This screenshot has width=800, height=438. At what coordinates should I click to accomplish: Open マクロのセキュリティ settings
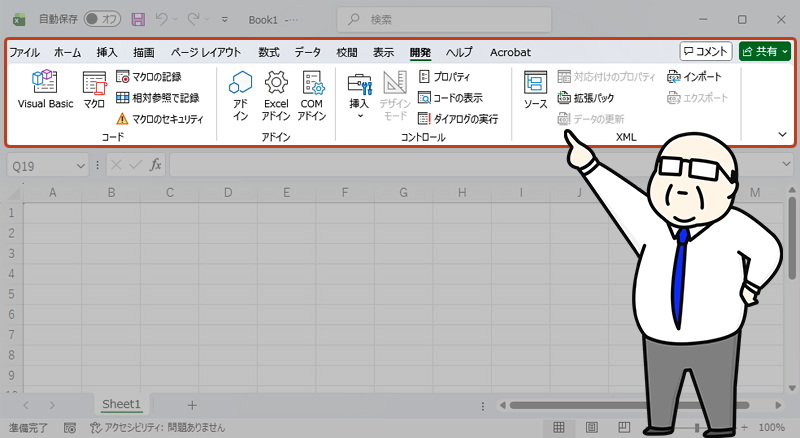click(160, 119)
